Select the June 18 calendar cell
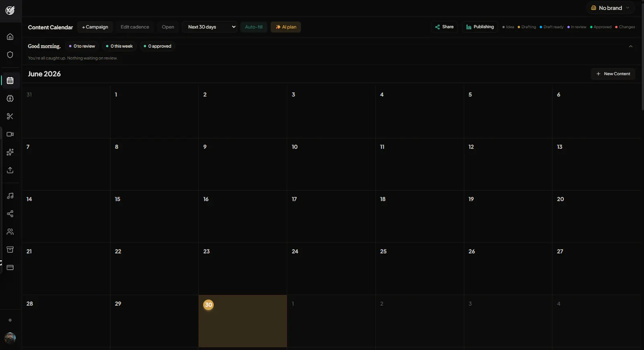Viewport: 644px width, 350px height. point(420,216)
